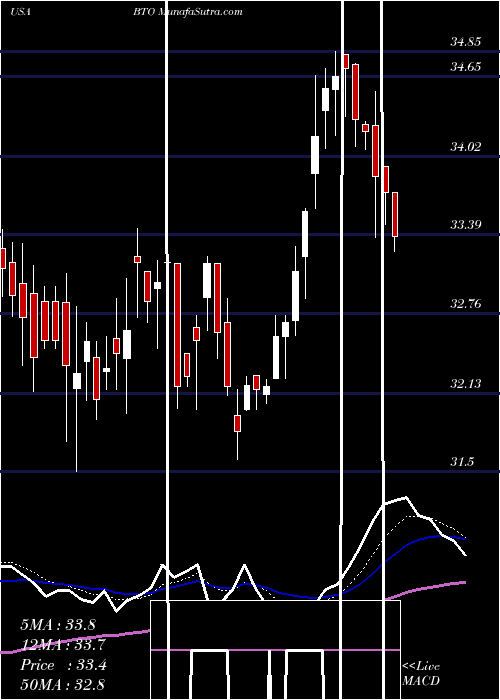The image size is (500, 700).
Task: Click the 32.76 price axis label
Action: click(x=466, y=304)
